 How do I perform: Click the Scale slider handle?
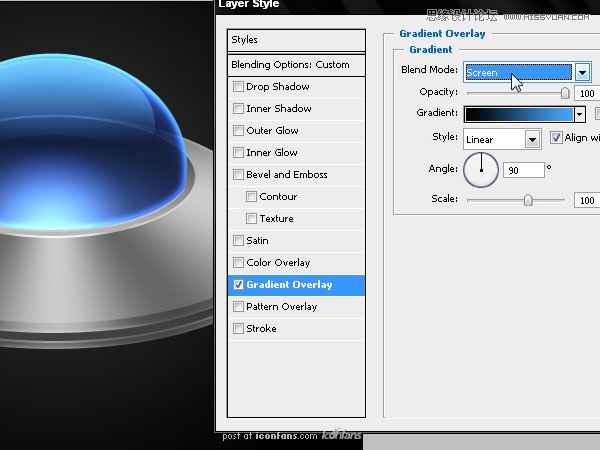coord(528,200)
